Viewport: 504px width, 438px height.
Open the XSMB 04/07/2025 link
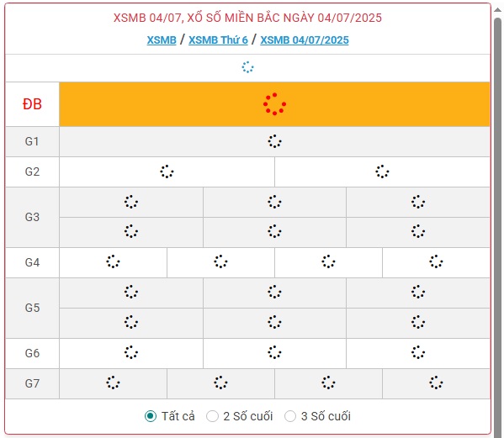[305, 40]
